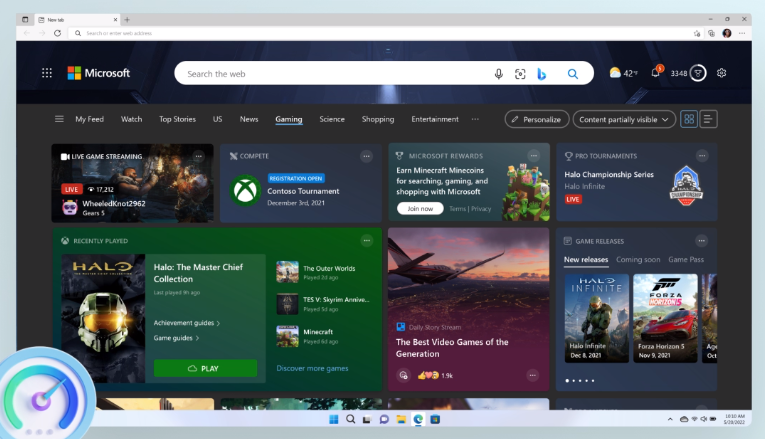This screenshot has width=765, height=439.
Task: Open browser Settings and more menu
Action: coord(742,33)
